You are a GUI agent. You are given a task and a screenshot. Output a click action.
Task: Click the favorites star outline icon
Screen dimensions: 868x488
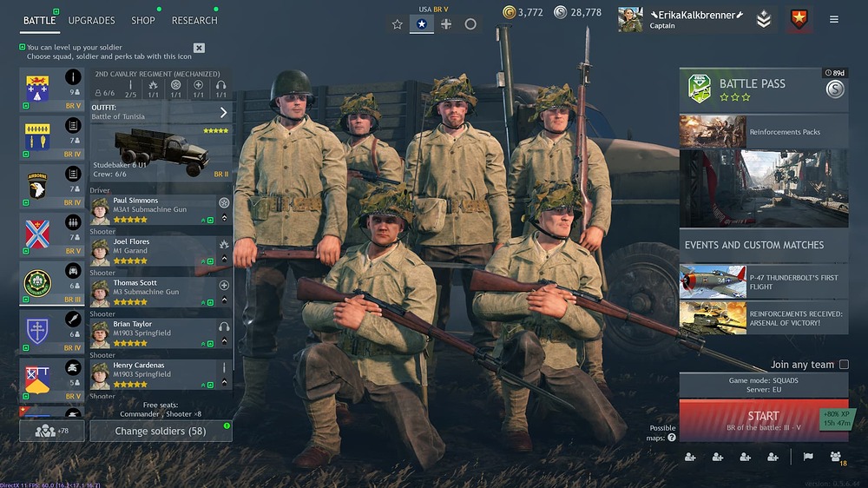coord(397,23)
